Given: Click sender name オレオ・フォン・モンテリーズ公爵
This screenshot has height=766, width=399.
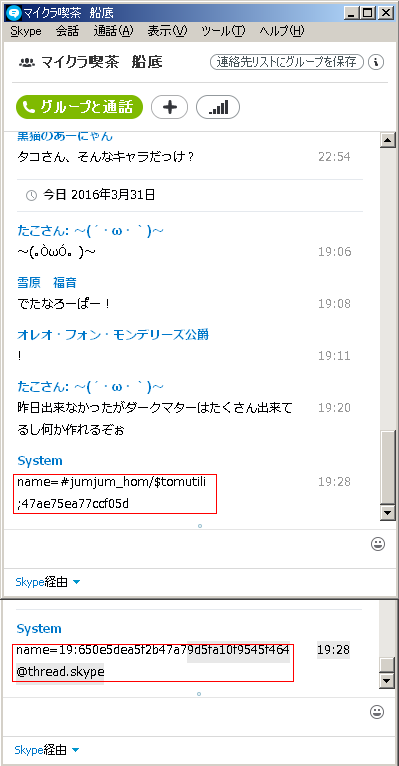Looking at the screenshot, I should (x=113, y=334).
